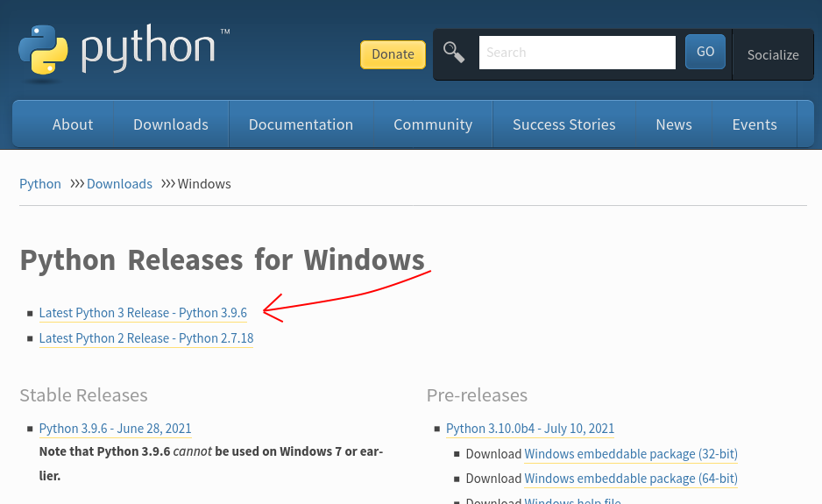The width and height of the screenshot is (822, 504).
Task: Open the Documentation navigation menu
Action: pyautogui.click(x=301, y=124)
